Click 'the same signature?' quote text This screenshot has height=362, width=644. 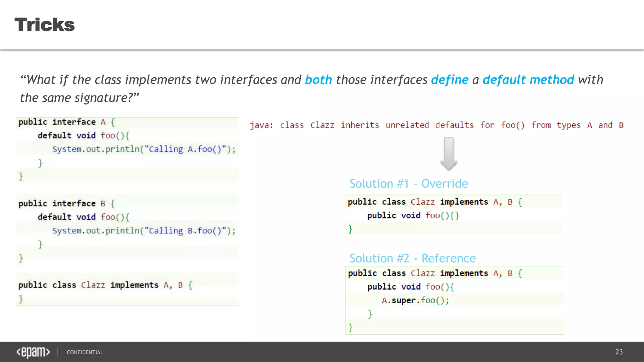pos(79,98)
